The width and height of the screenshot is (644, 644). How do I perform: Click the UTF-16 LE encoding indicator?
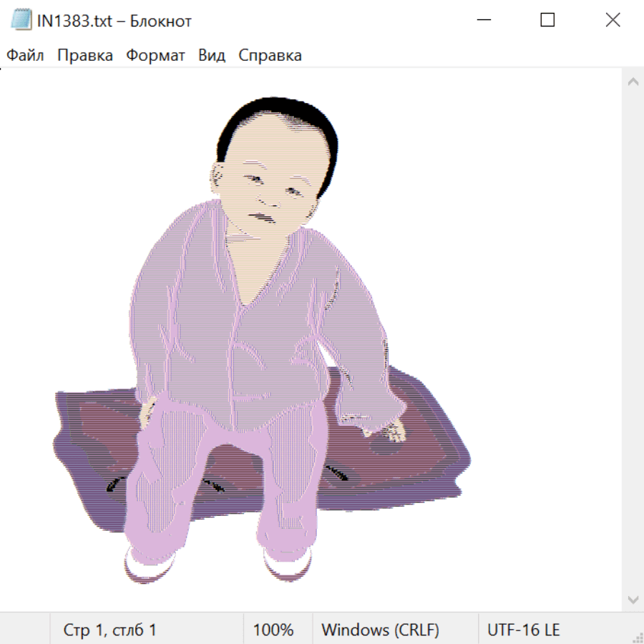pos(524,630)
